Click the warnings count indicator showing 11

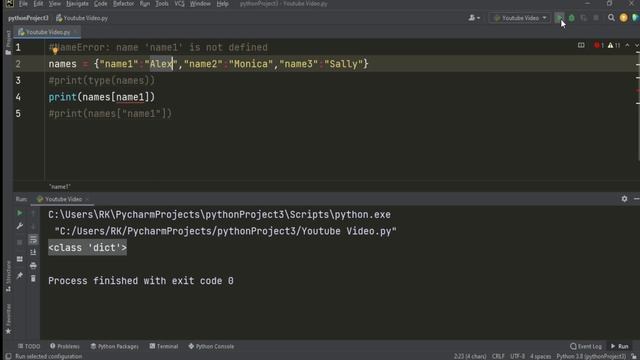point(614,45)
